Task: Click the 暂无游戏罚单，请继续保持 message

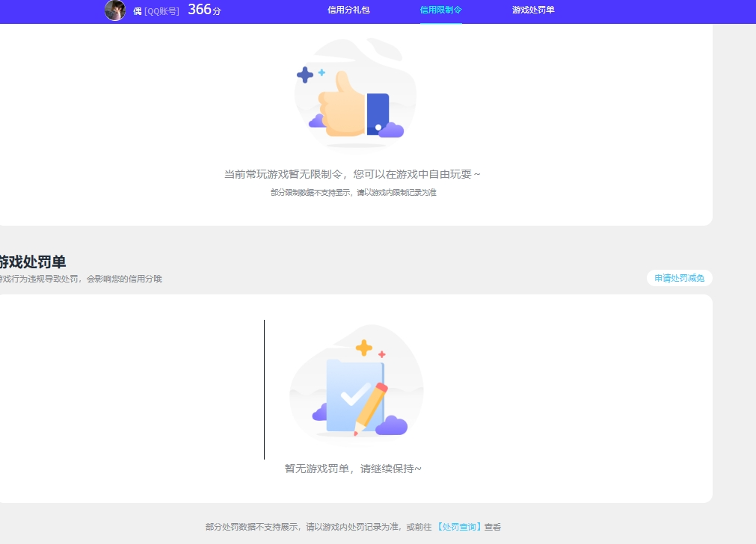Action: 353,469
